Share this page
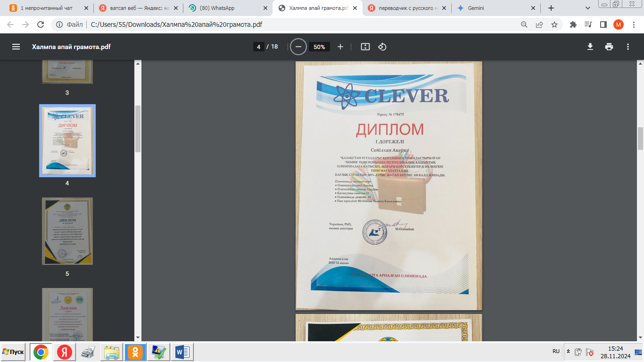The width and height of the screenshot is (644, 362). click(x=539, y=25)
